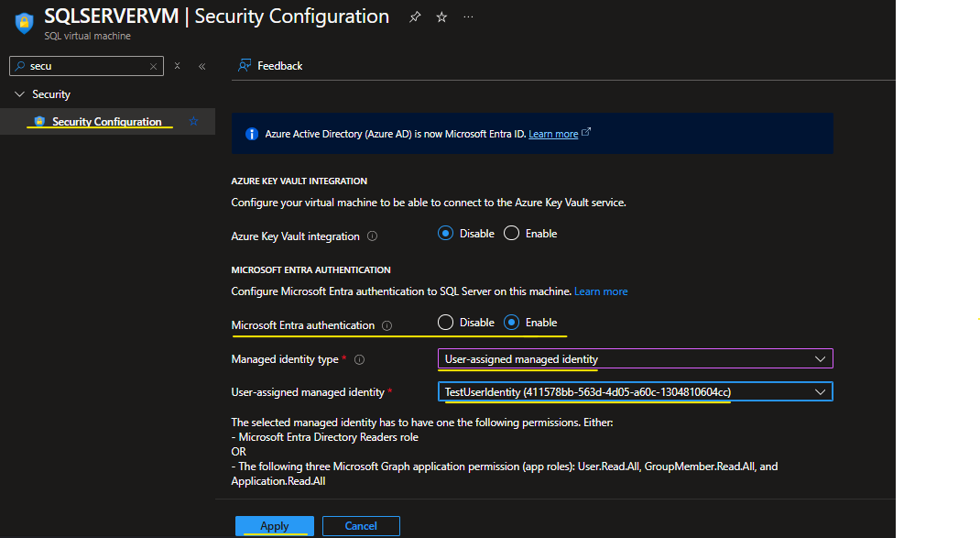Open Learn more link for Entra authentication
The image size is (980, 538).
(x=601, y=291)
